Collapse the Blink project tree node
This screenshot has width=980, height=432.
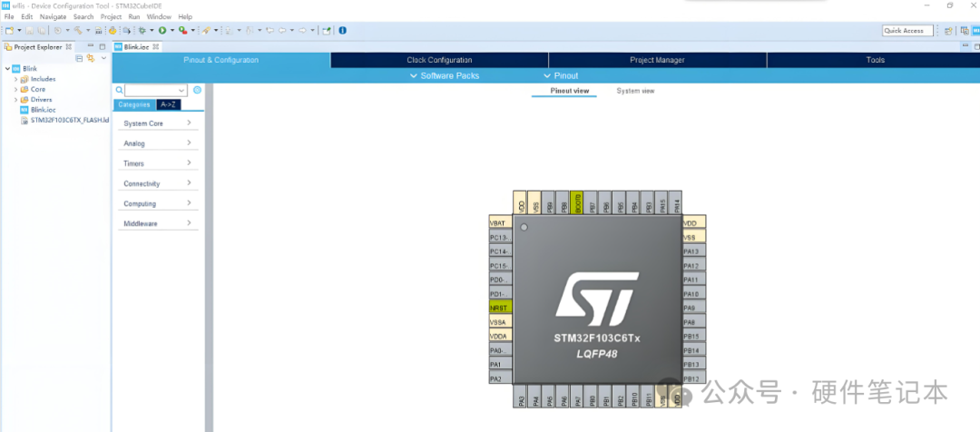click(7, 69)
